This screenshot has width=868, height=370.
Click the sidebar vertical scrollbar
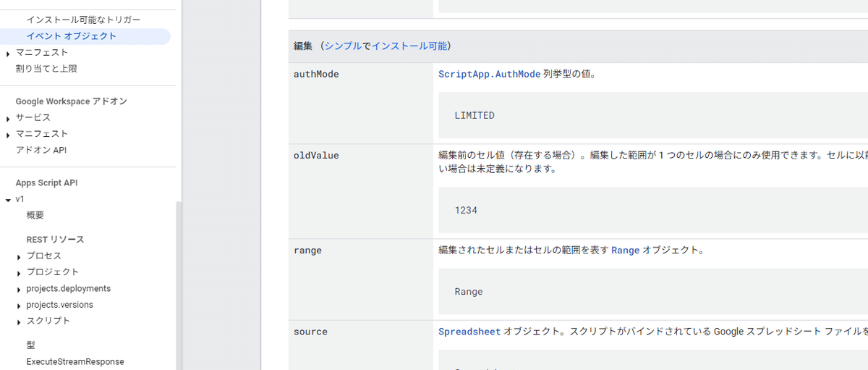tap(179, 286)
